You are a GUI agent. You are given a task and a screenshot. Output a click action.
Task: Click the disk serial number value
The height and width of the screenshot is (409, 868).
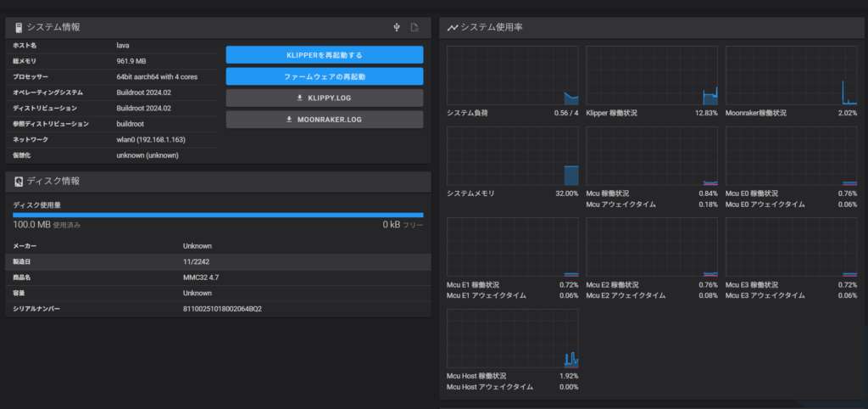tap(222, 308)
